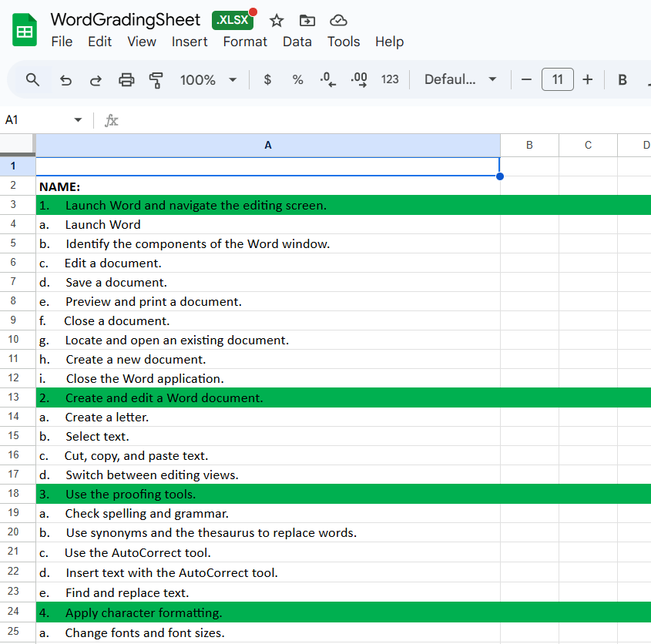Viewport: 651px width, 644px height.
Task: Select cell 'Locate and open an existing document.'
Action: coord(268,340)
